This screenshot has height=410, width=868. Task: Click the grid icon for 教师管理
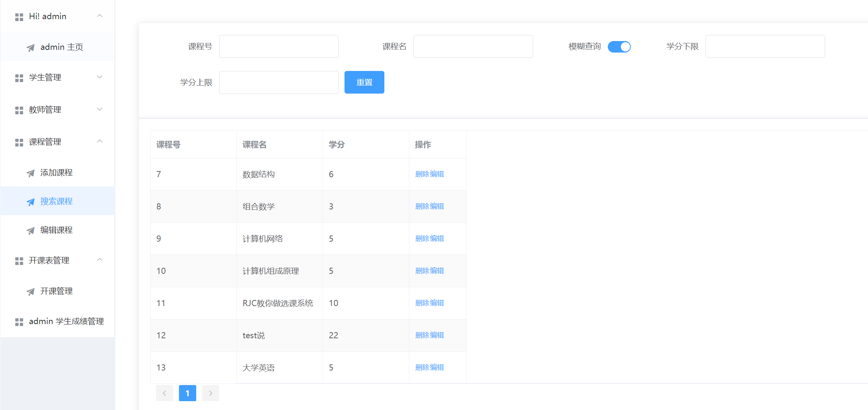(19, 110)
